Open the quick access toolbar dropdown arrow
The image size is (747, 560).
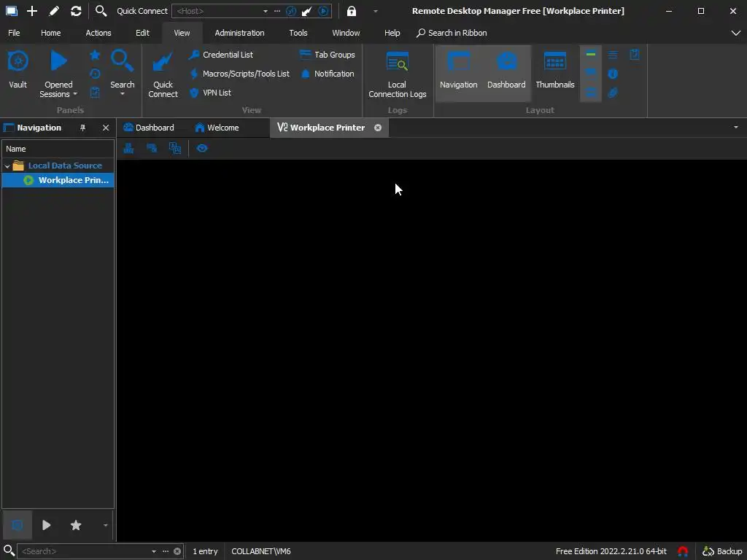click(x=376, y=11)
